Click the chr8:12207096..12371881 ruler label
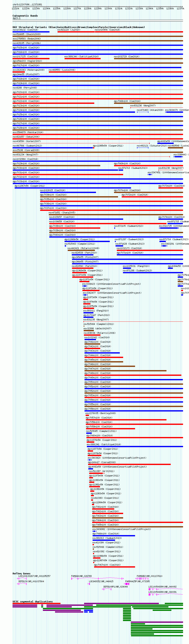Viewport: 189px width, 644px height. click(27, 4)
